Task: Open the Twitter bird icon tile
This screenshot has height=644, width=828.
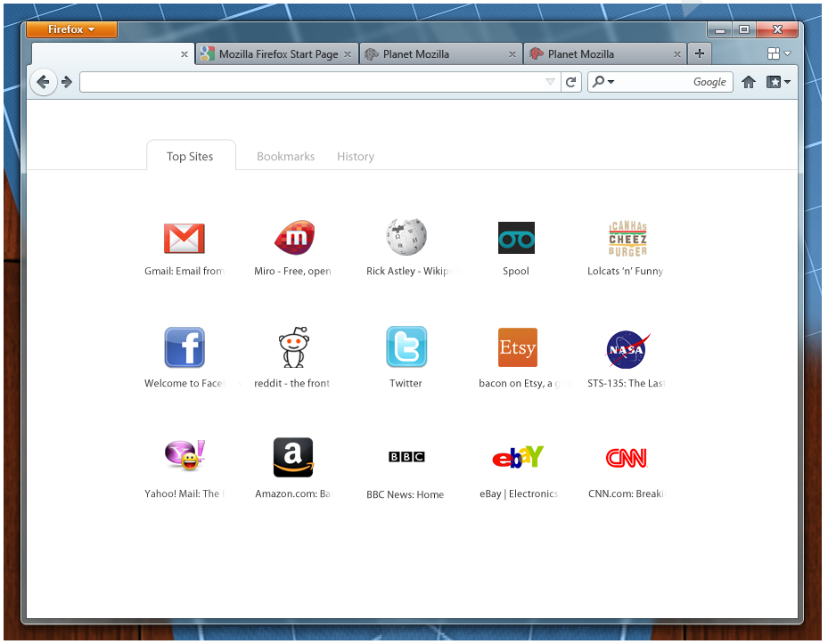Action: [406, 347]
